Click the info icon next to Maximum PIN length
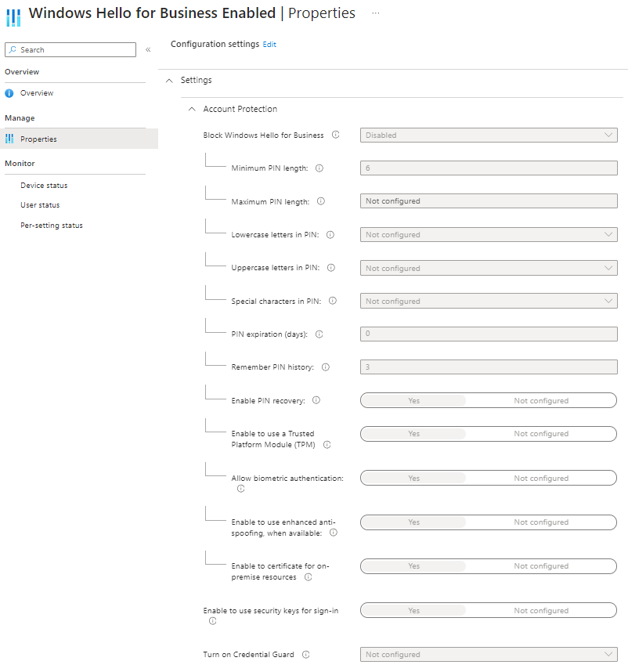Viewport: 628px width, 672px height. 321,201
